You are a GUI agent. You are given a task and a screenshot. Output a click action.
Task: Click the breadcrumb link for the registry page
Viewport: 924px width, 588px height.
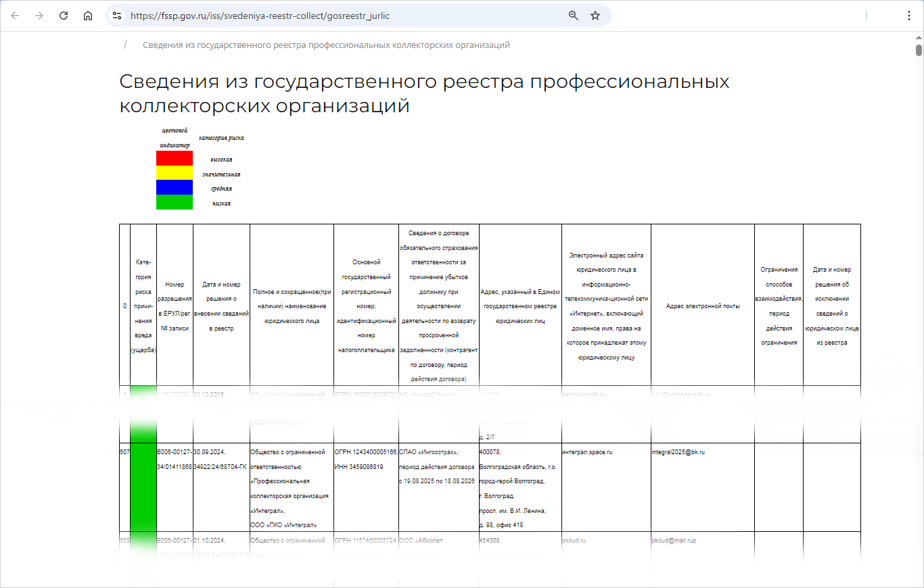tap(326, 45)
